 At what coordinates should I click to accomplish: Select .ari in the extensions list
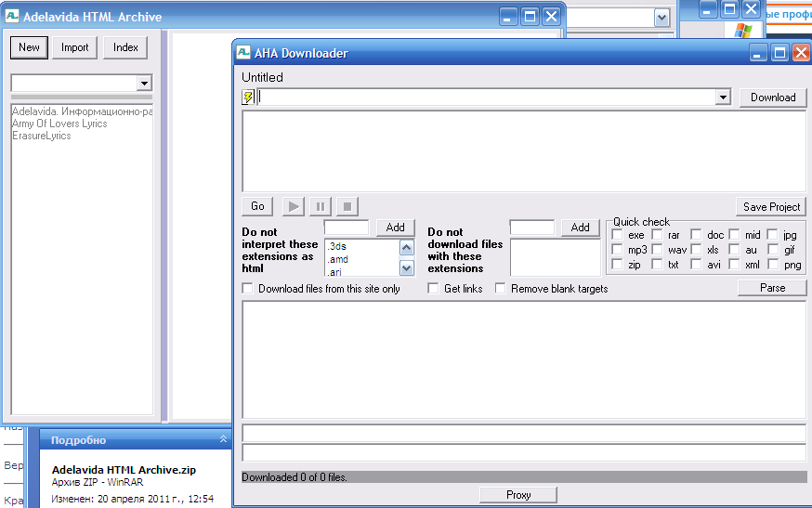(x=334, y=272)
